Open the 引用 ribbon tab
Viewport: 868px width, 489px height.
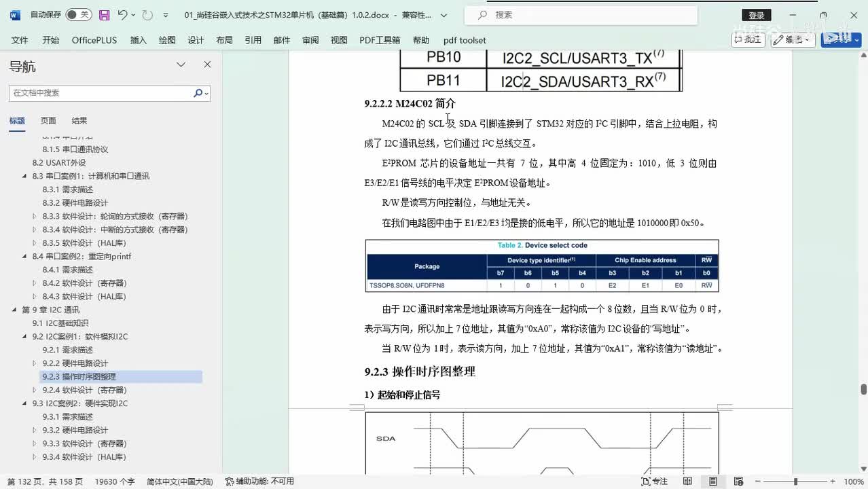click(253, 40)
